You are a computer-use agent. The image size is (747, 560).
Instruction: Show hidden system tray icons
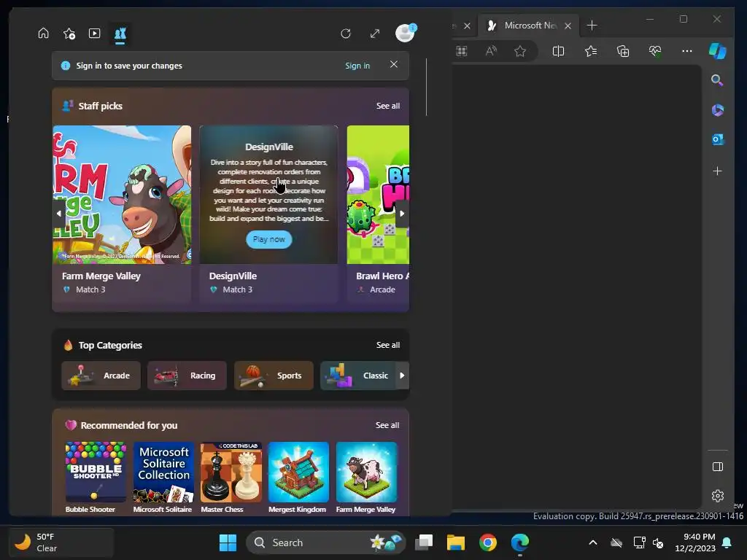(x=592, y=542)
